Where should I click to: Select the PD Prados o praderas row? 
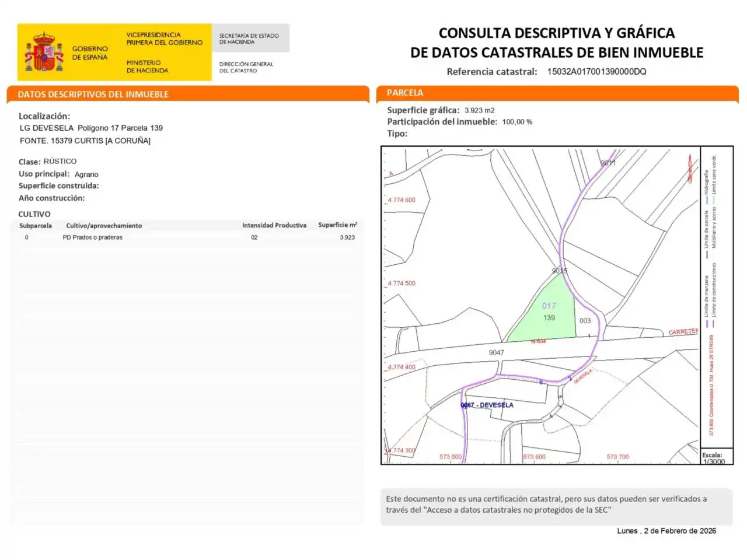point(187,237)
